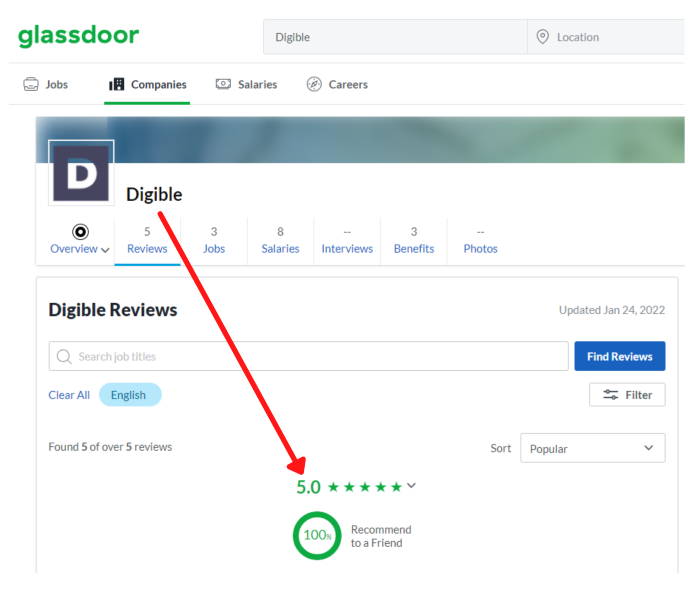Open the Companies navigation tab
This screenshot has width=700, height=603.
(x=147, y=84)
